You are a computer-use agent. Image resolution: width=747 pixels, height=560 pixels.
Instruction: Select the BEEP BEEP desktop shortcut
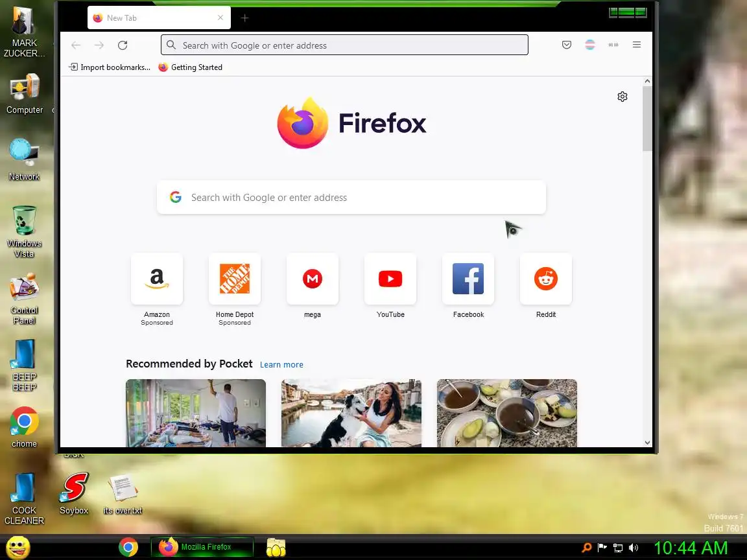24,366
